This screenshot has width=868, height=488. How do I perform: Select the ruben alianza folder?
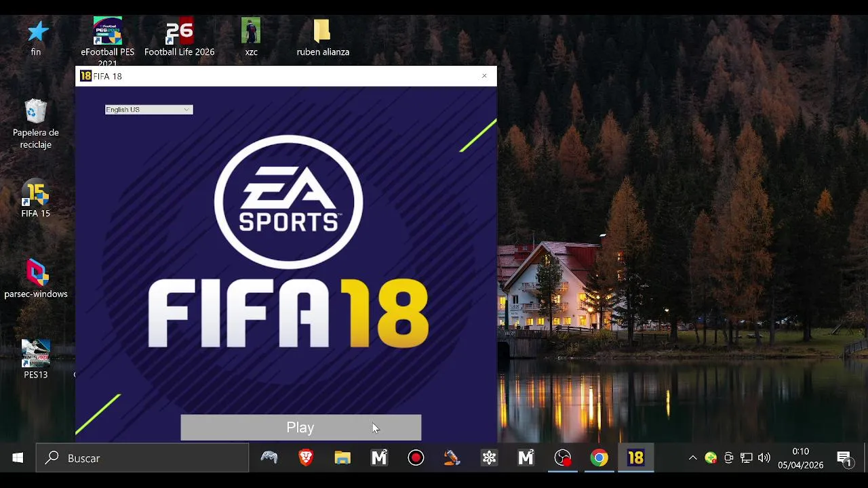323,38
